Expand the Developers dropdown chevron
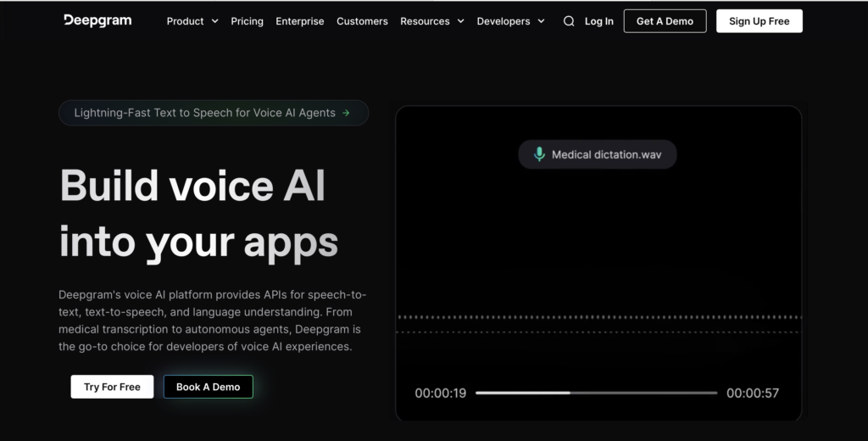 (x=542, y=21)
